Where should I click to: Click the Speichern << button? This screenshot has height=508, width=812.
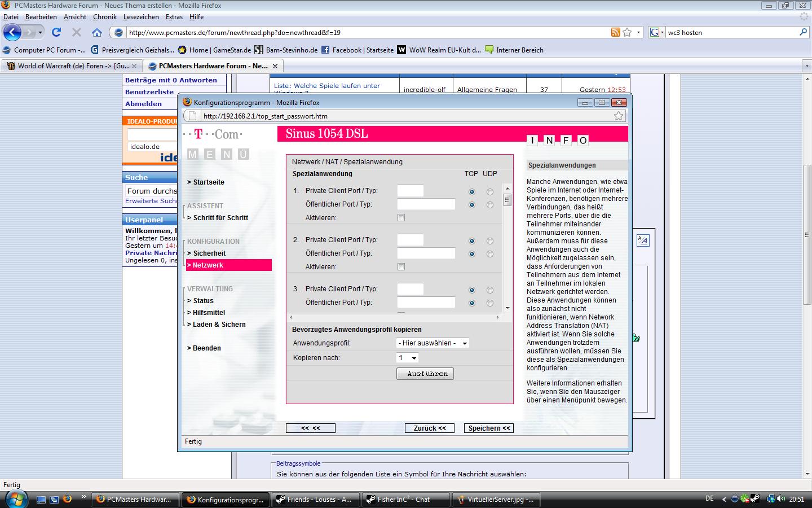tap(489, 428)
